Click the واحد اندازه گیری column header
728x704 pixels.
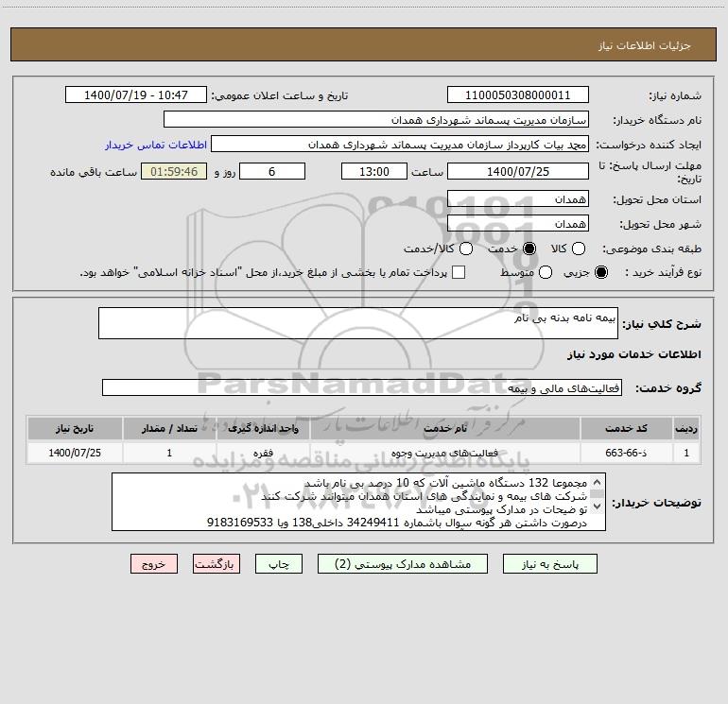263,428
